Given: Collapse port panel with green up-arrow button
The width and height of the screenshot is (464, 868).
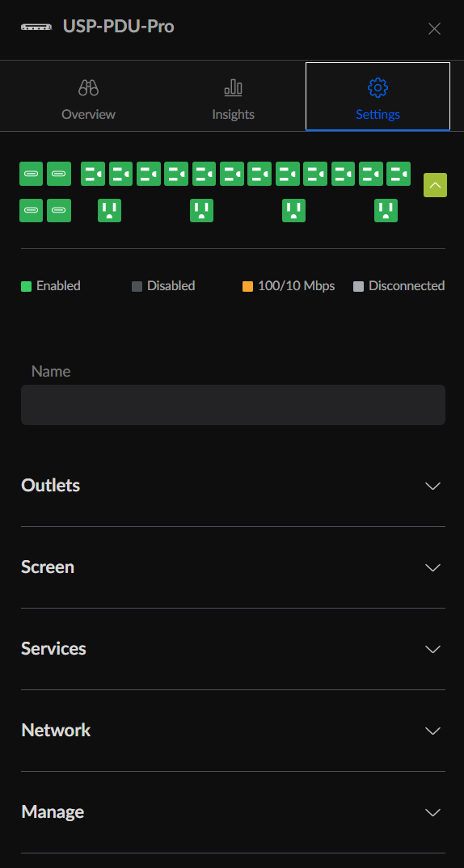Looking at the screenshot, I should (435, 185).
